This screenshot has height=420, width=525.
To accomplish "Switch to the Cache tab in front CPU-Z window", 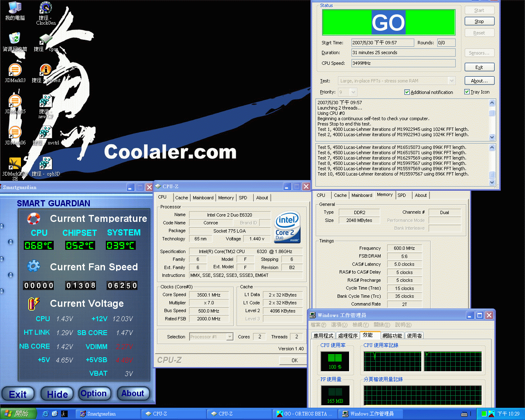I will [182, 198].
